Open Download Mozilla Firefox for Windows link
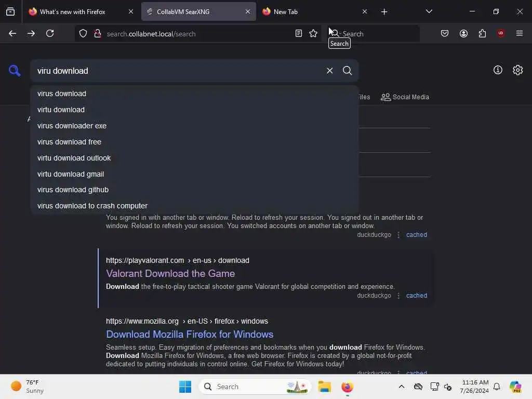 pyautogui.click(x=190, y=334)
